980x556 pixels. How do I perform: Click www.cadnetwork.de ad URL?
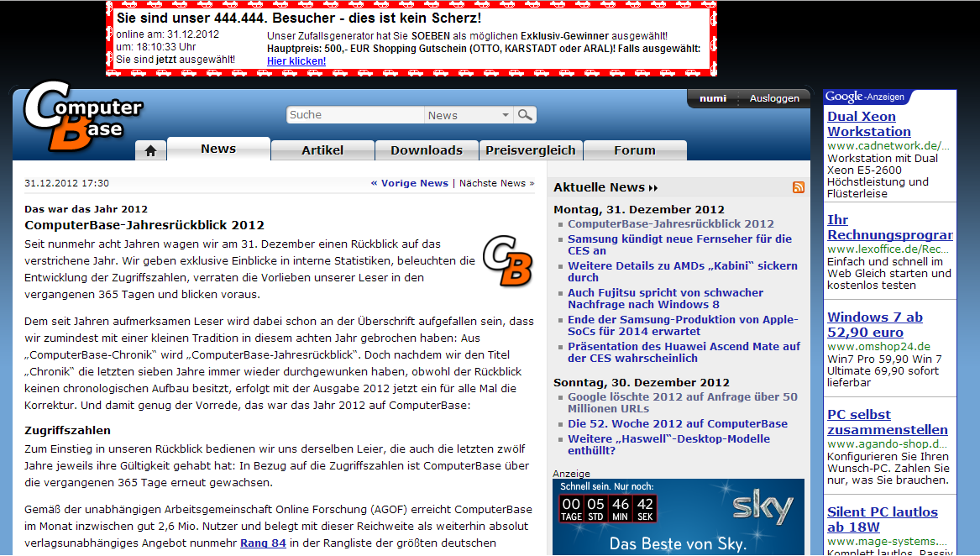[888, 146]
